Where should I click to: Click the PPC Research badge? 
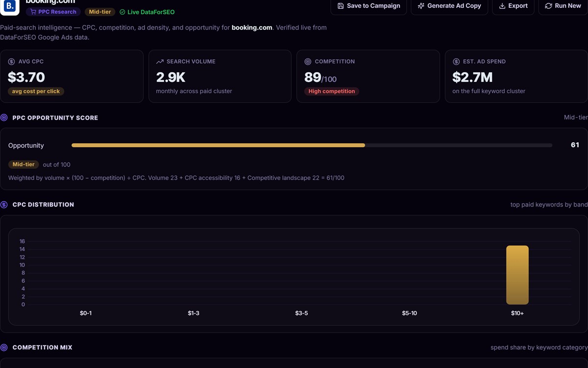click(x=53, y=12)
